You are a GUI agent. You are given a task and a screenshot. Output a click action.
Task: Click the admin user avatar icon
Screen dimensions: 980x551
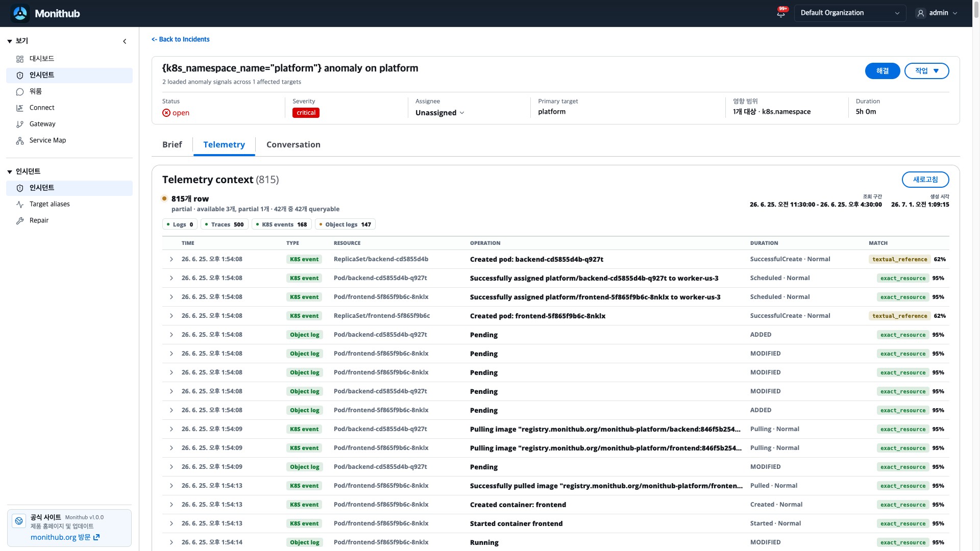(920, 13)
